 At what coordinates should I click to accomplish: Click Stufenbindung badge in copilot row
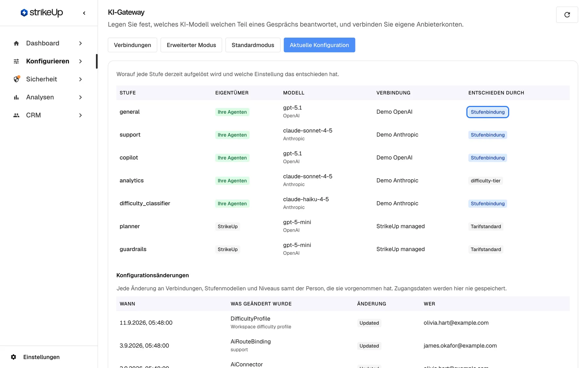tap(487, 158)
